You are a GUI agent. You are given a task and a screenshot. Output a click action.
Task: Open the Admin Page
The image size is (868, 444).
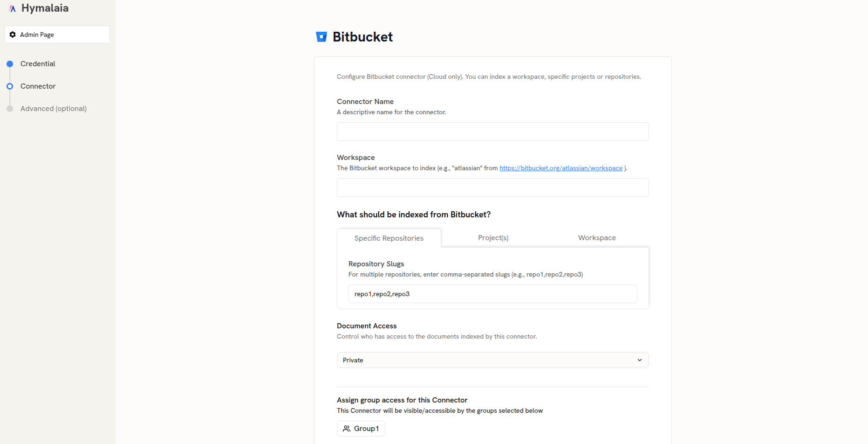[57, 34]
